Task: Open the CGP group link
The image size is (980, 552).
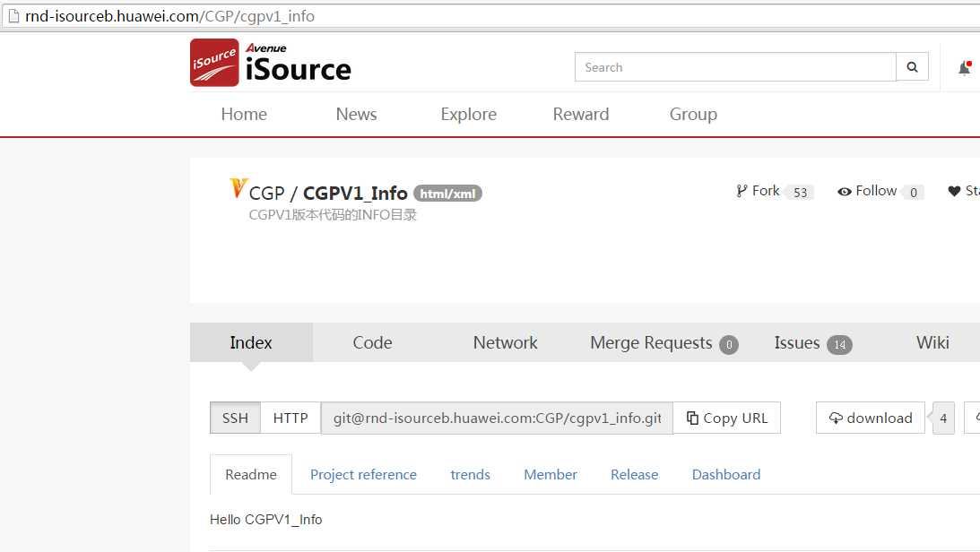Action: tap(267, 194)
